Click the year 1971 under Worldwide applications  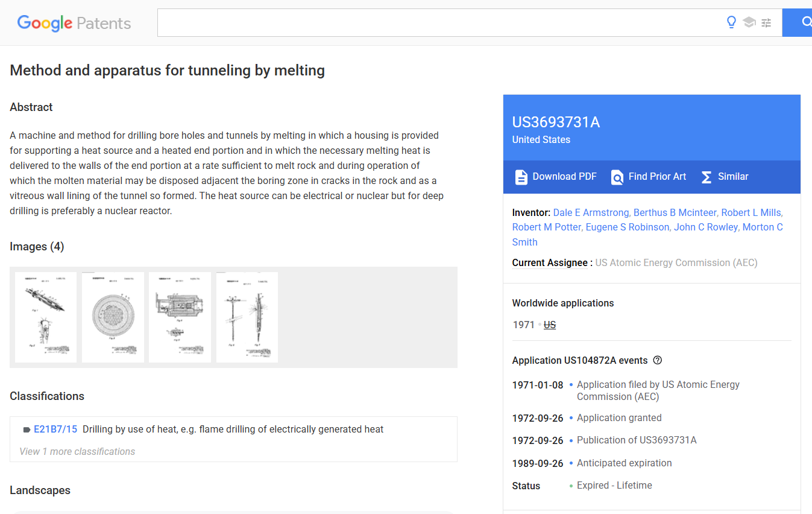524,325
